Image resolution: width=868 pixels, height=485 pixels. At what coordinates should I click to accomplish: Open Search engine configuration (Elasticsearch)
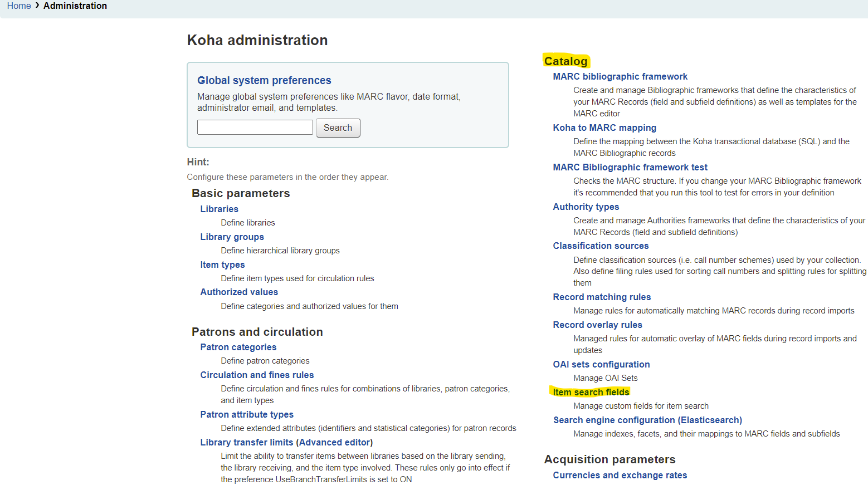pyautogui.click(x=647, y=420)
